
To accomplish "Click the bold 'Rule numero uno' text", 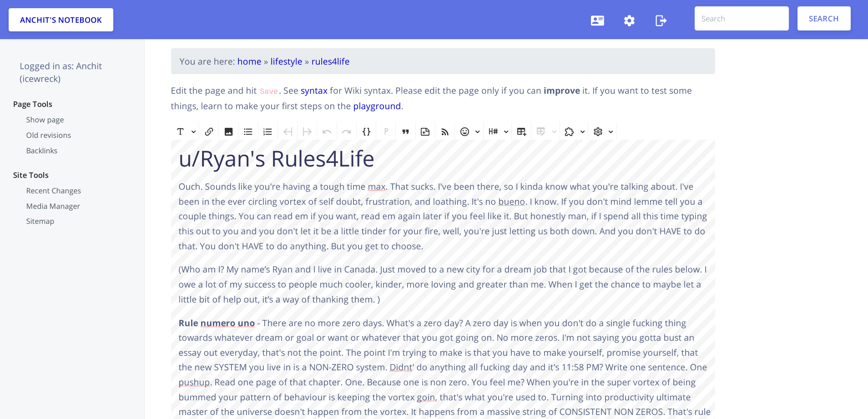I will (217, 323).
